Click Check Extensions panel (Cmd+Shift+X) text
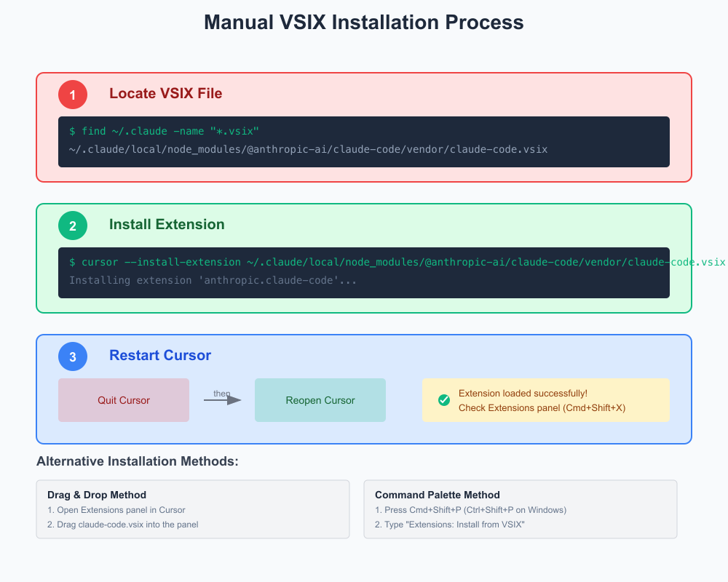 coord(542,408)
